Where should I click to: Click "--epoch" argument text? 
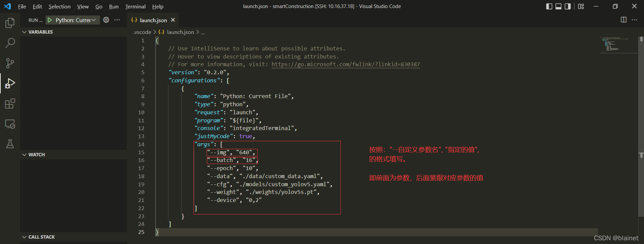(221, 168)
